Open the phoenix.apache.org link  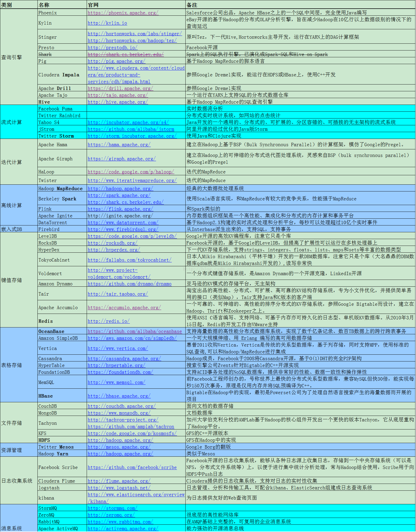click(123, 13)
